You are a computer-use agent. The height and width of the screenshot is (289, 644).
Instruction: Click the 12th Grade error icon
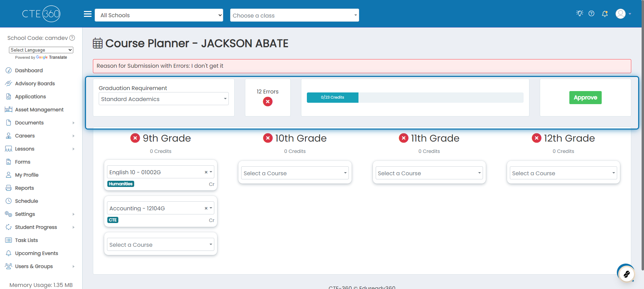537,138
